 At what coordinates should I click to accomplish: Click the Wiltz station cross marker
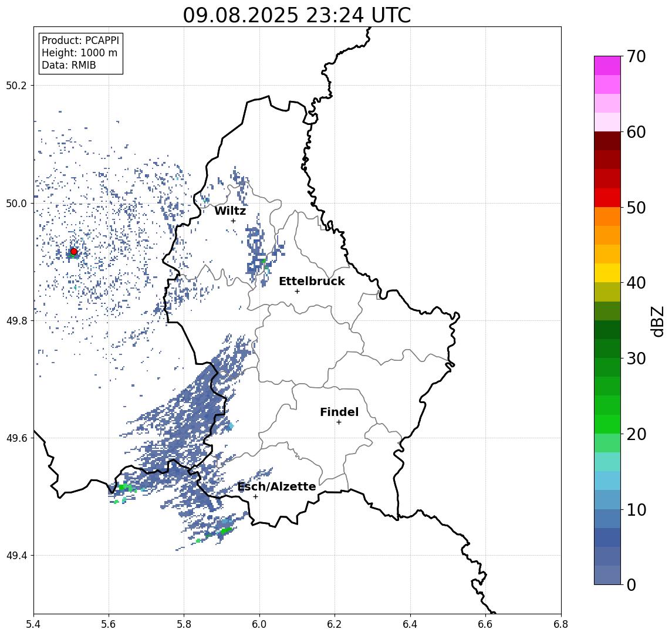tap(233, 221)
